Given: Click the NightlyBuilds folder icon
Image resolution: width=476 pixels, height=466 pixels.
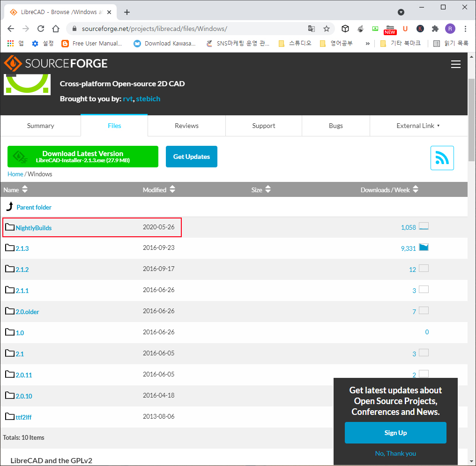Looking at the screenshot, I should 10,227.
